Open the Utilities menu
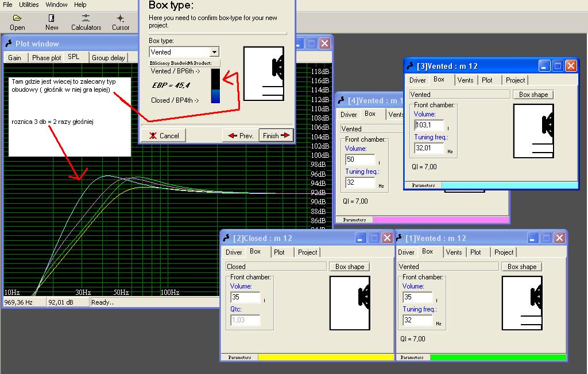Image resolution: width=588 pixels, height=374 pixels. pos(29,5)
